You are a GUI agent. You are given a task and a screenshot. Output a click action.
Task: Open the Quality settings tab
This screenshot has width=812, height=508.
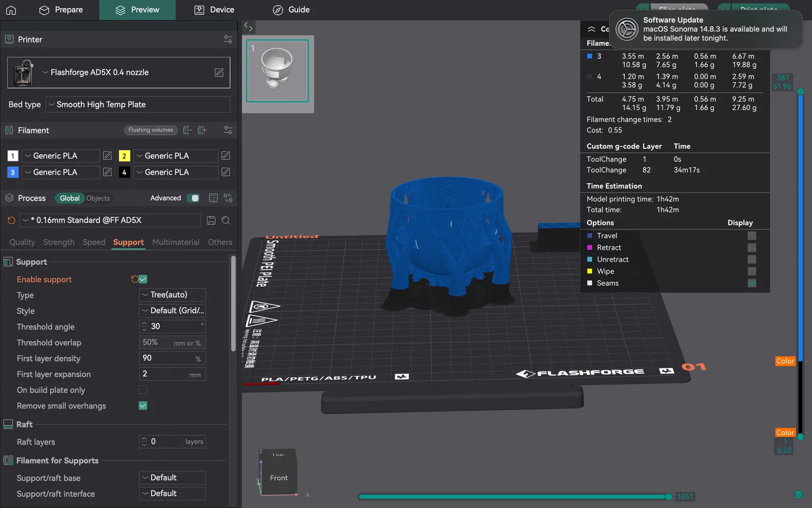22,242
